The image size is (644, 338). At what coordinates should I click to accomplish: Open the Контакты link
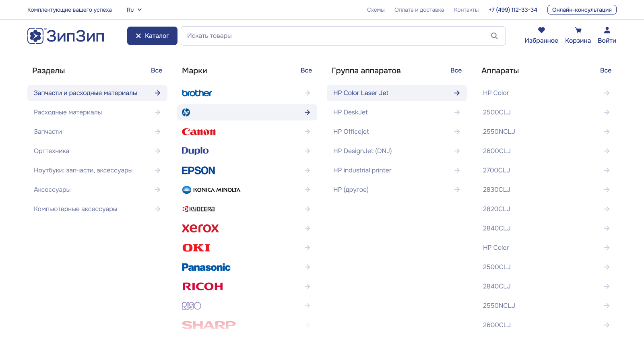[x=466, y=10]
